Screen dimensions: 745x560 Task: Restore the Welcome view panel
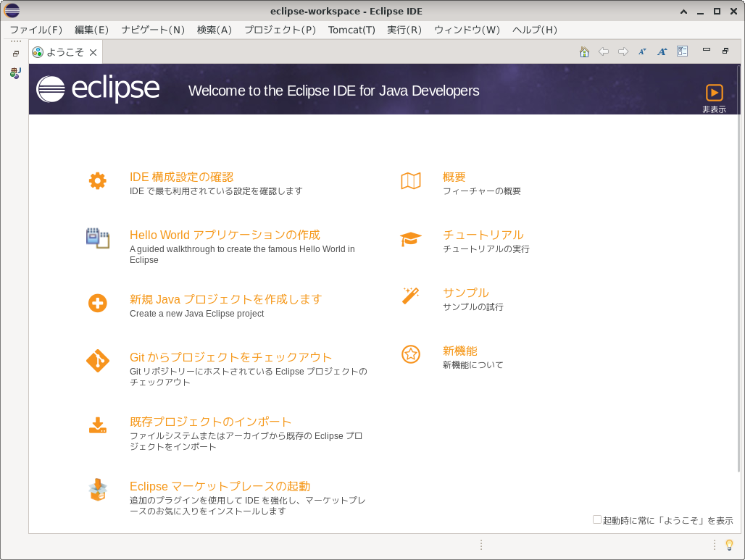tap(725, 50)
